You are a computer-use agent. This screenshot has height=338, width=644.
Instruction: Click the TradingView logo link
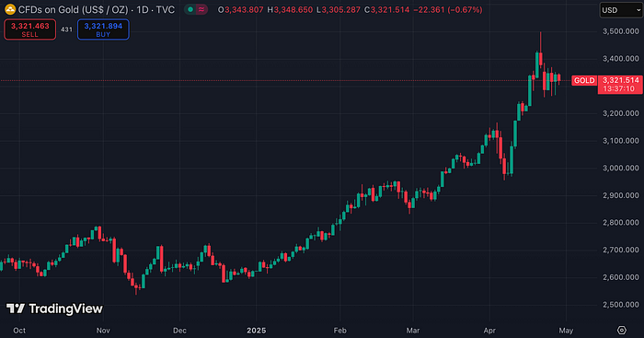[54, 309]
